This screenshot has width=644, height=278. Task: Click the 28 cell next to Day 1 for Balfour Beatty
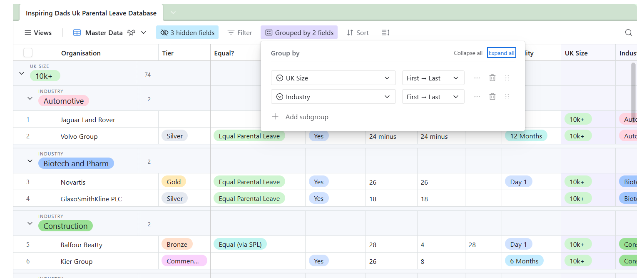tap(483, 245)
